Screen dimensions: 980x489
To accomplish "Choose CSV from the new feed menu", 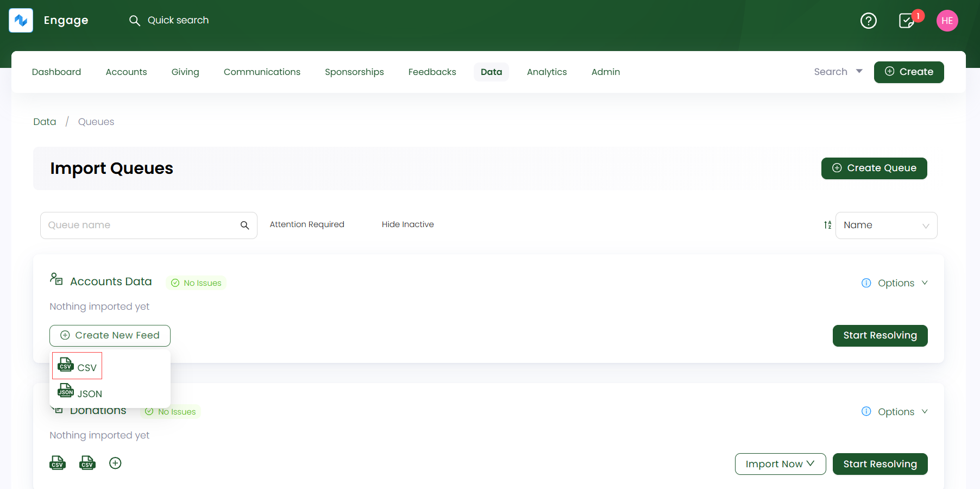I will tap(77, 366).
